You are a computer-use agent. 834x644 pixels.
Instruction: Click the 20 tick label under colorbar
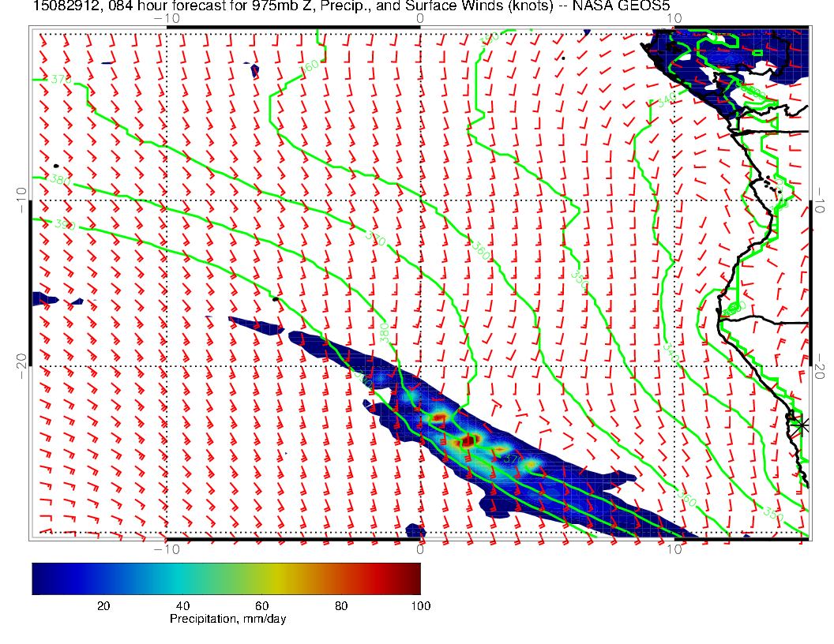tap(103, 605)
